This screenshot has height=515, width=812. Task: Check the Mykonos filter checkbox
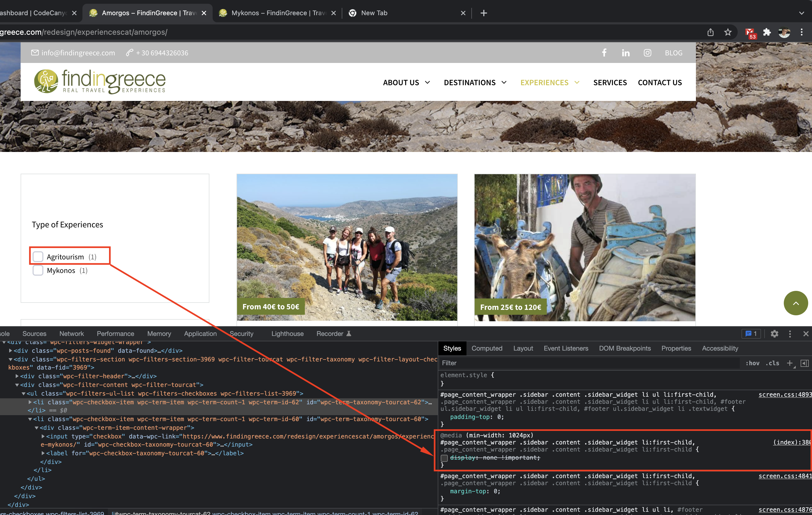click(38, 271)
